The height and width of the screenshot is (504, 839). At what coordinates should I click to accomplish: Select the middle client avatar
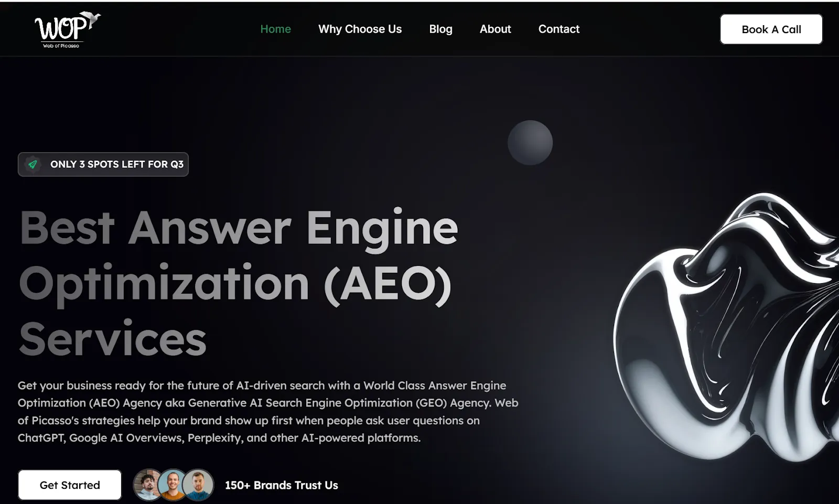point(173,485)
